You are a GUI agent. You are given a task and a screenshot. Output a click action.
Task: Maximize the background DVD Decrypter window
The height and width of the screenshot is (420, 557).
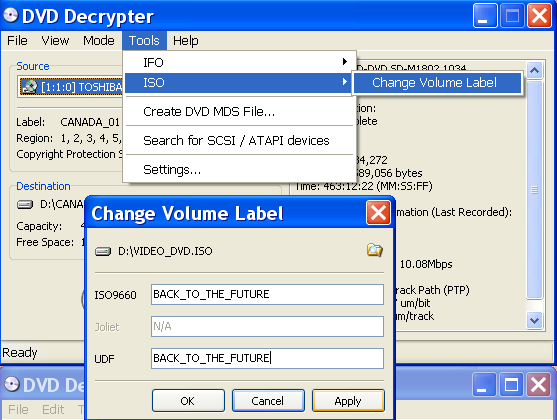click(x=511, y=384)
